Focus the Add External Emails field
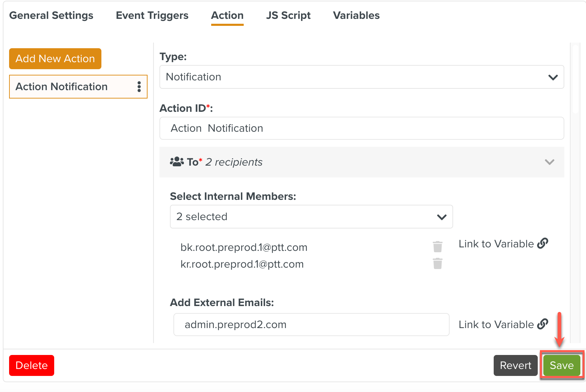 pos(311,325)
